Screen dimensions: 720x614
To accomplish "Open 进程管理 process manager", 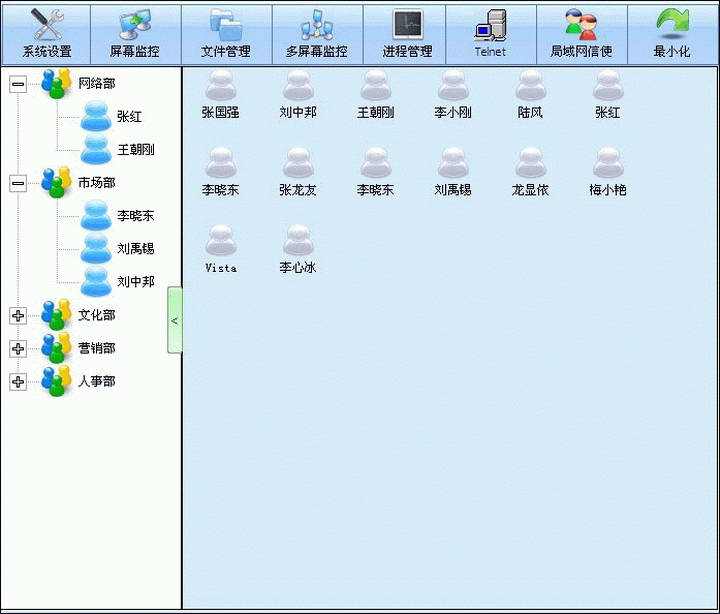I will [407, 34].
